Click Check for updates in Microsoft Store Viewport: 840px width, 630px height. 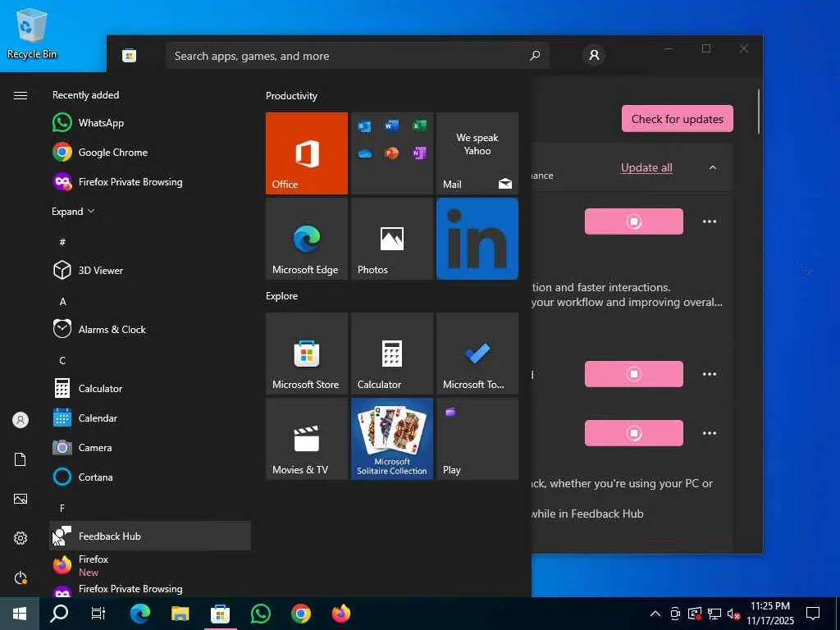[x=677, y=119]
